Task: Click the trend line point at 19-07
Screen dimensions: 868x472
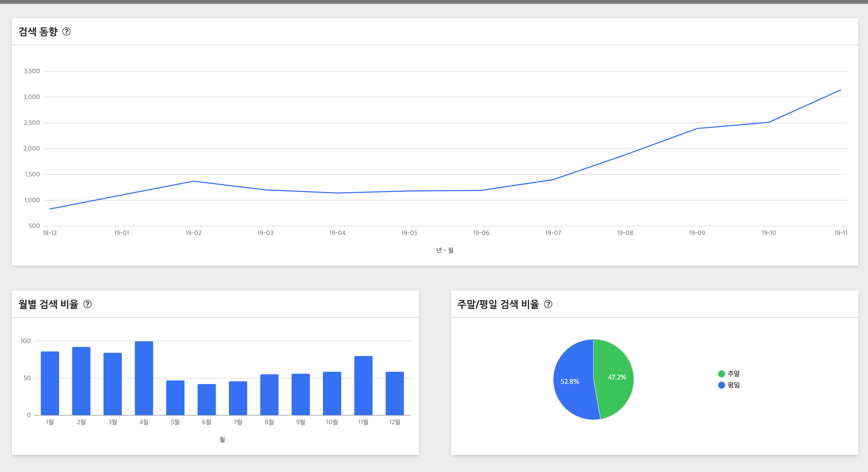Action: (553, 179)
